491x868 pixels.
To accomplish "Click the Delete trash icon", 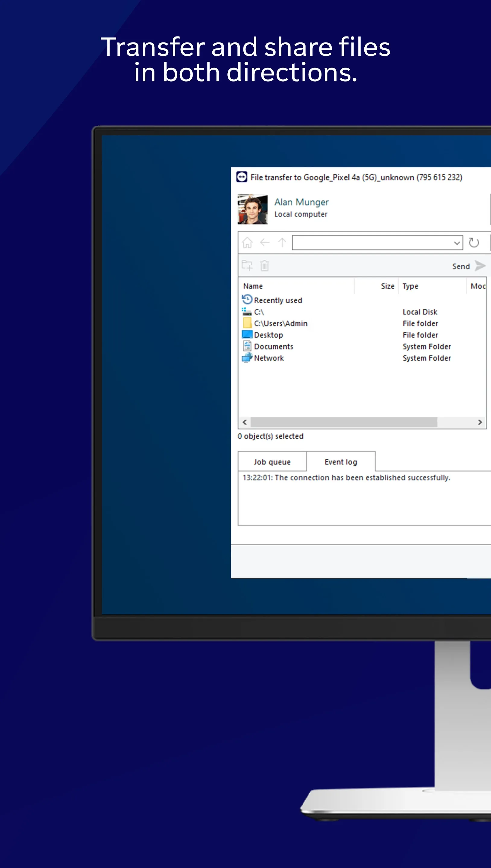I will point(265,266).
